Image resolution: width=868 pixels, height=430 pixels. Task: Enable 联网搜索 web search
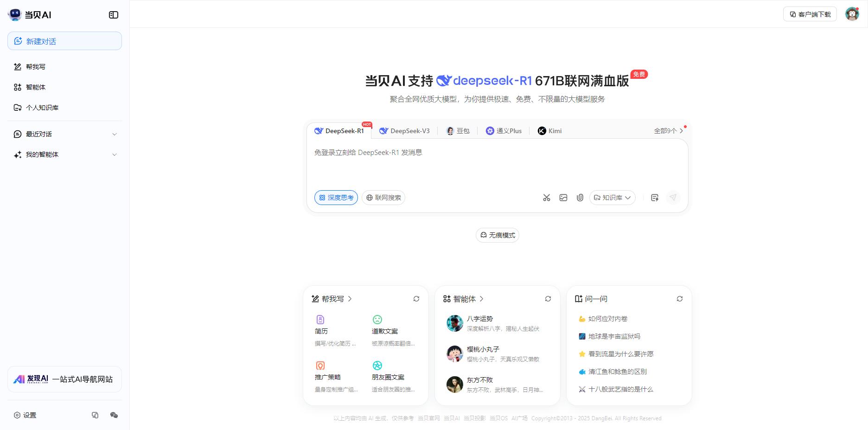pyautogui.click(x=383, y=198)
